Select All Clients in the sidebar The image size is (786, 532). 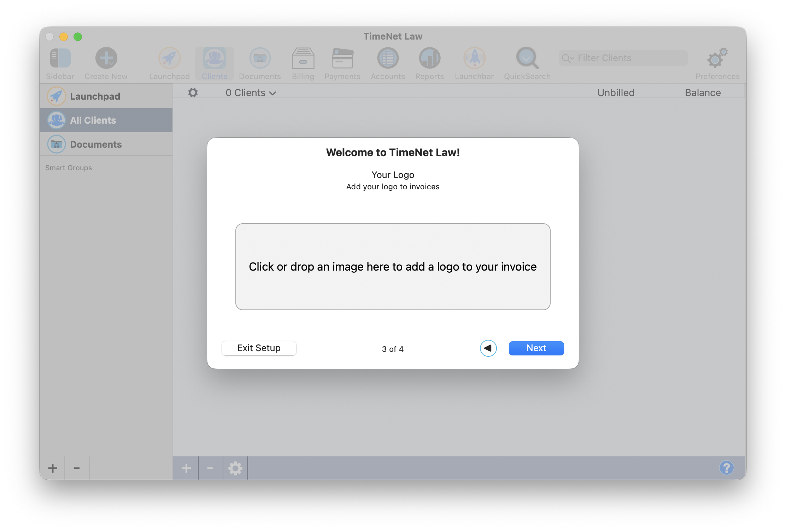(x=106, y=120)
